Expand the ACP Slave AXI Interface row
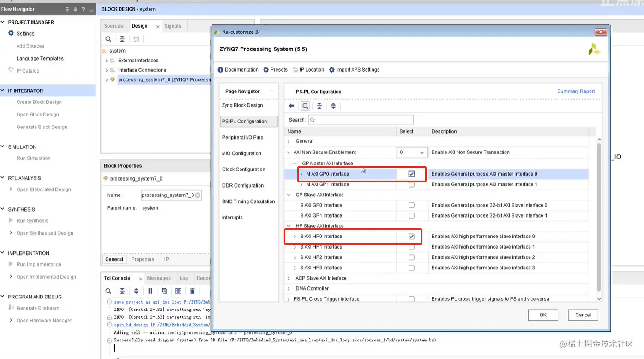 click(289, 278)
